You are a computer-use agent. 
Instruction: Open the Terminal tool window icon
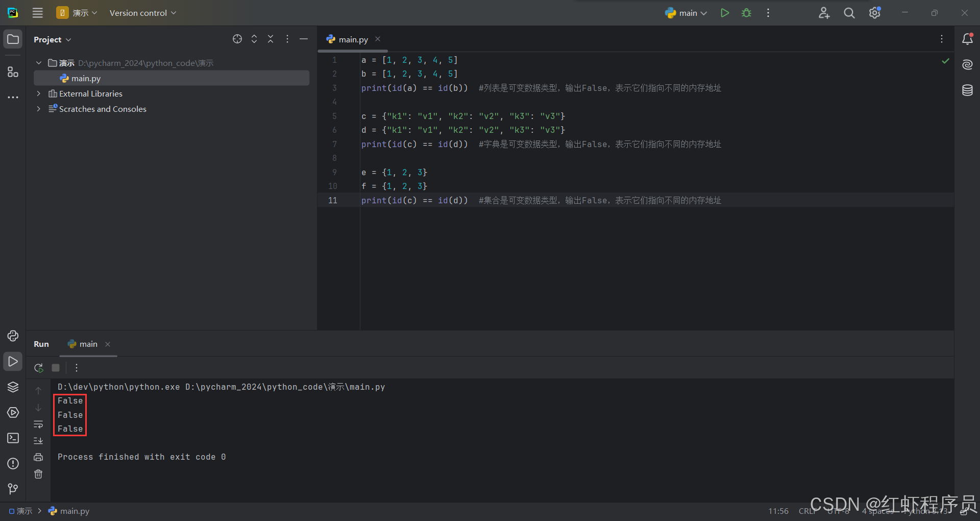(13, 438)
